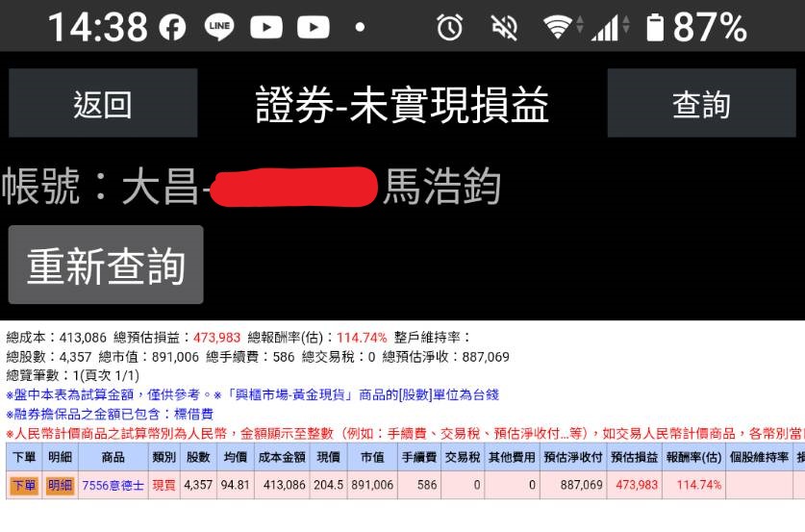Tap the small dot notification overflow indicator
The image size is (805, 532).
pos(361,27)
